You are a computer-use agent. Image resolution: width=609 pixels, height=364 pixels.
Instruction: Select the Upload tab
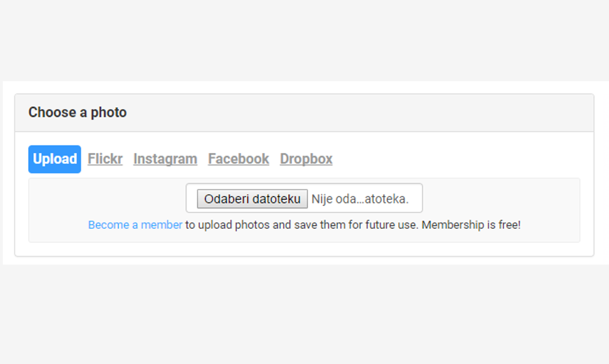55,159
